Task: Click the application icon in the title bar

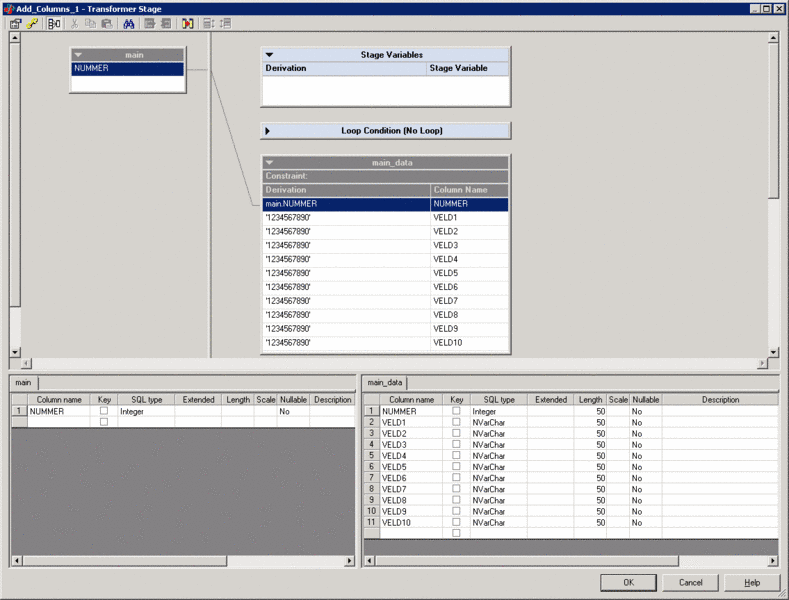Action: point(9,9)
